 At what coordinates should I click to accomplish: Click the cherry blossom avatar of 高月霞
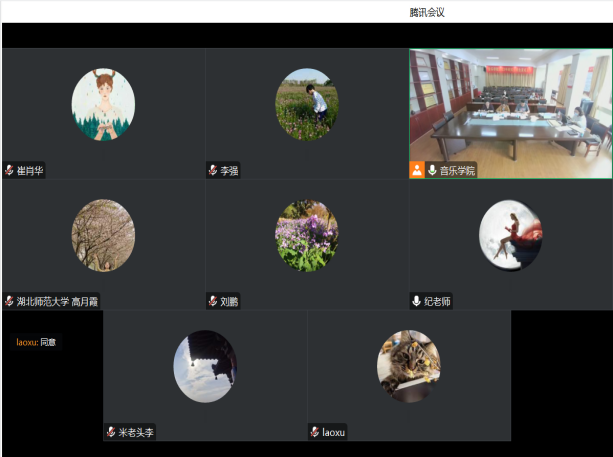103,235
